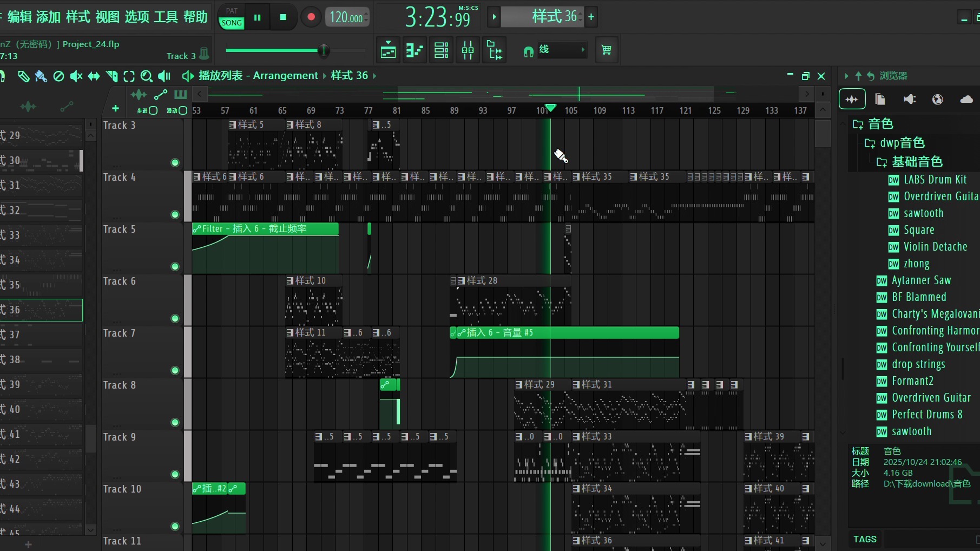Select the Delete tool in playlist toolbar

(x=58, y=76)
